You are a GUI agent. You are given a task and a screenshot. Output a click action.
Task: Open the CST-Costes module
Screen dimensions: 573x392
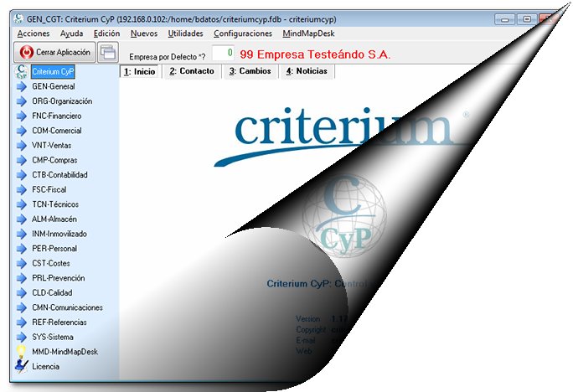[51, 263]
